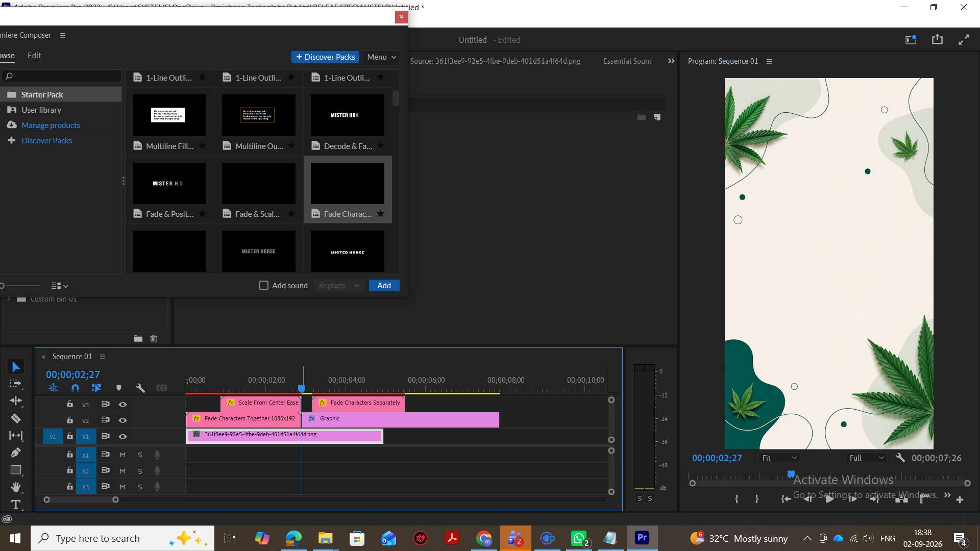Switch to the Edit tab
Screen dimensions: 980x551
[x=34, y=55]
